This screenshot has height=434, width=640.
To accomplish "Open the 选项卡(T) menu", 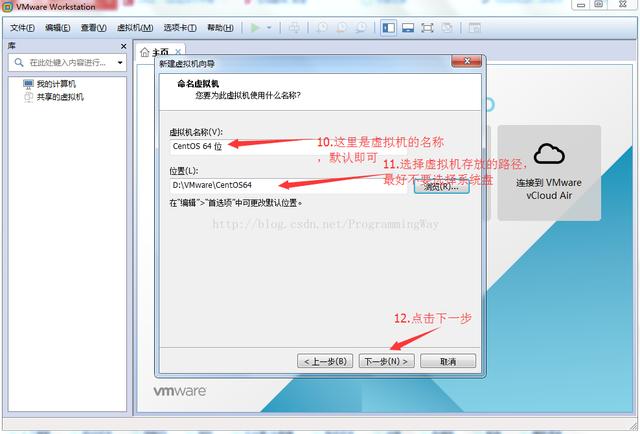I will pyautogui.click(x=181, y=27).
